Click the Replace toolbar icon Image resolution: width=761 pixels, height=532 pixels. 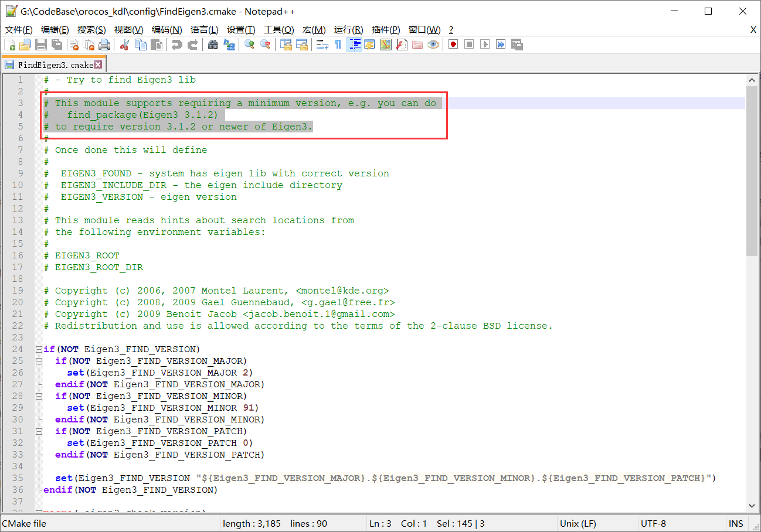click(x=230, y=44)
